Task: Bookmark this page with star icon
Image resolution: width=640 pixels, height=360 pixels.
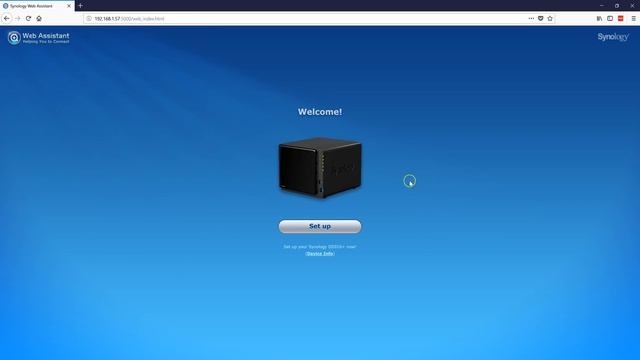Action: pyautogui.click(x=550, y=18)
